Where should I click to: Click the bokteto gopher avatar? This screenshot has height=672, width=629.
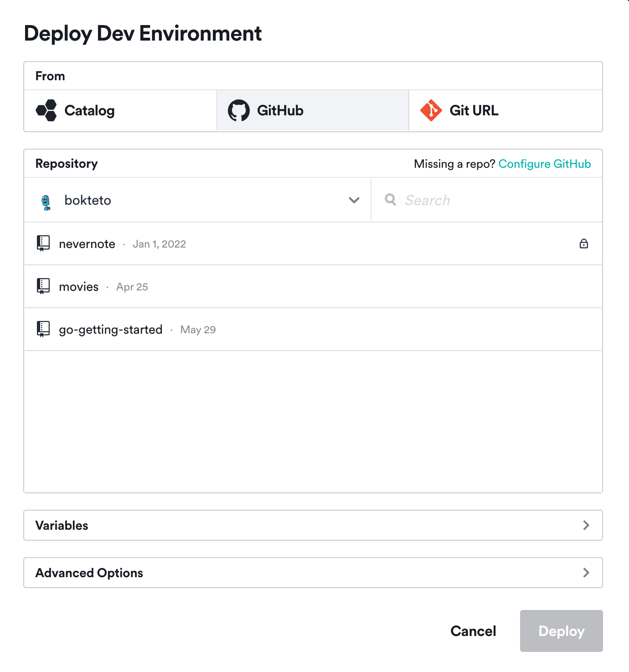click(45, 200)
